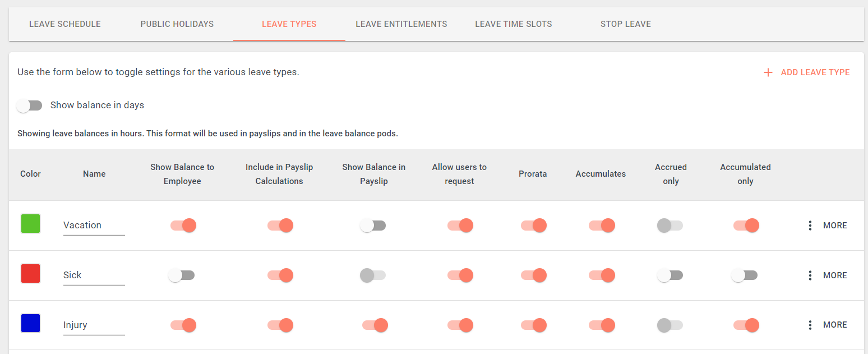The height and width of the screenshot is (354, 868).
Task: Toggle Injury Show Balance to Employee
Action: point(183,325)
